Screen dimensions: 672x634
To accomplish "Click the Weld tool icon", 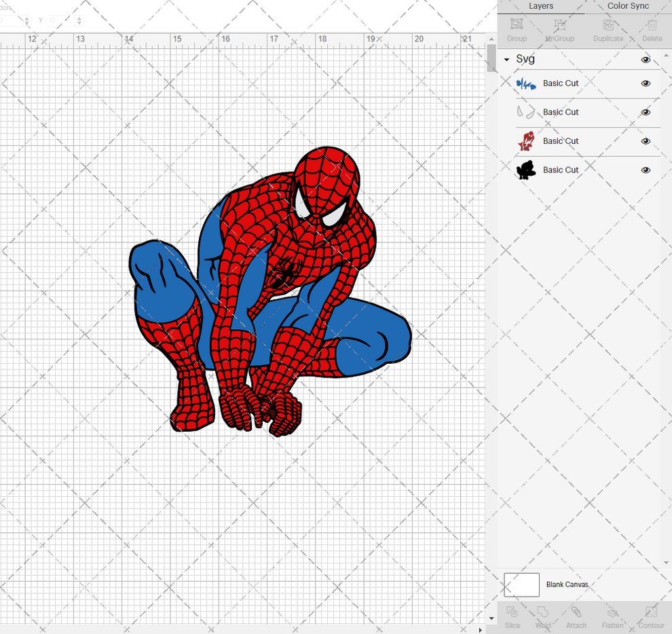I will tap(543, 615).
